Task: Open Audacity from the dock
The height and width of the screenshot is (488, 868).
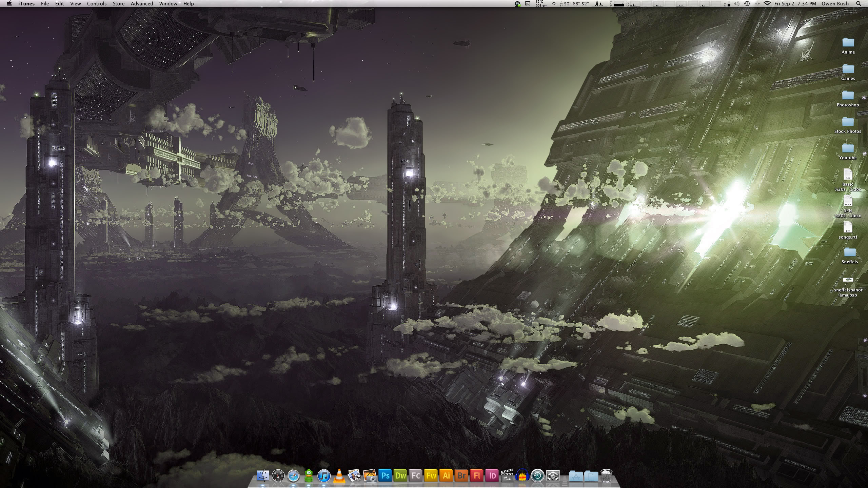Action: coord(522,476)
